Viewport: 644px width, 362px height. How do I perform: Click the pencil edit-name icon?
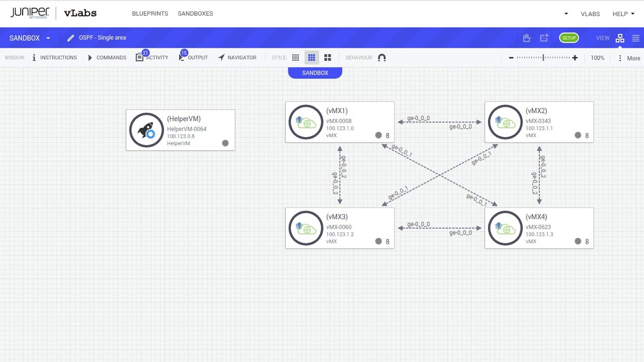click(70, 38)
